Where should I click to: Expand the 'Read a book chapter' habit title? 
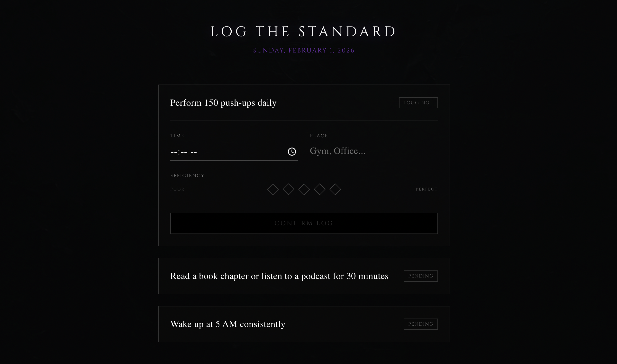pos(279,276)
